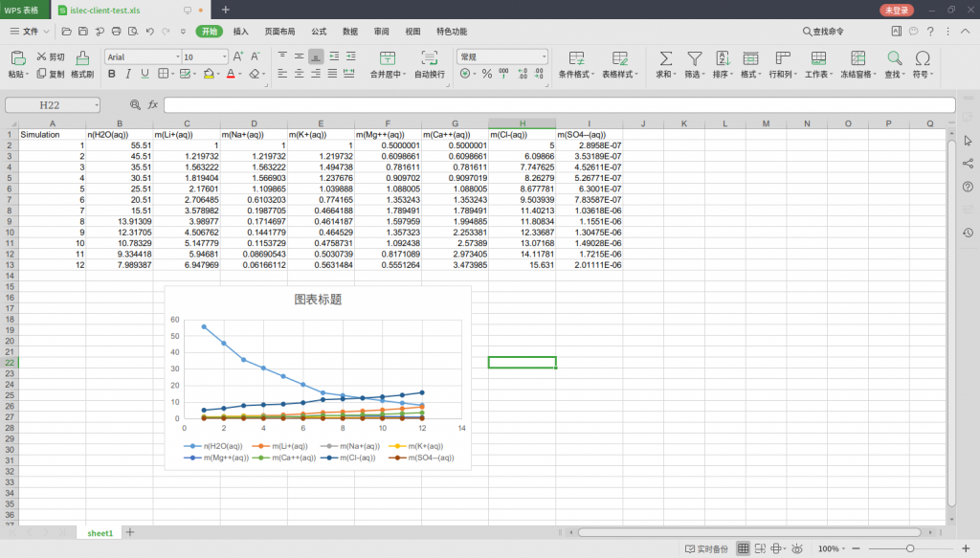Open the 行和列 rows and columns tool
The width and height of the screenshot is (980, 558).
783,65
